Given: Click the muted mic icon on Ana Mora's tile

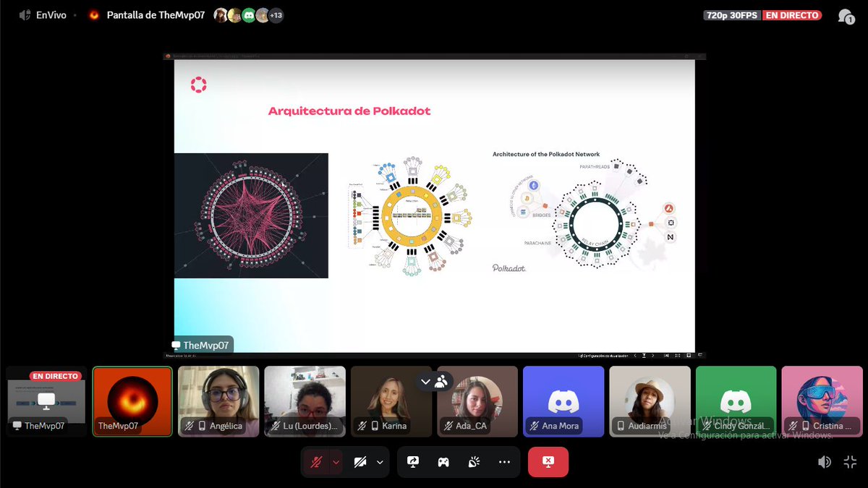Looking at the screenshot, I should 534,427.
